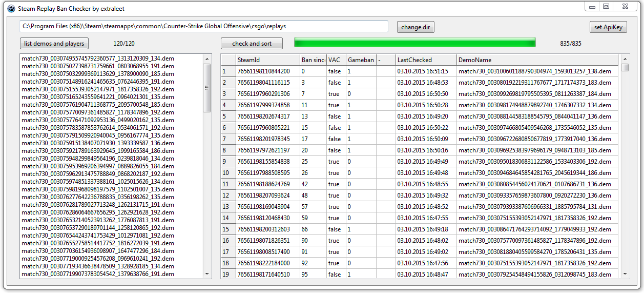
Task: Click SteamId 76561197960805221 cell
Action: tap(268, 128)
